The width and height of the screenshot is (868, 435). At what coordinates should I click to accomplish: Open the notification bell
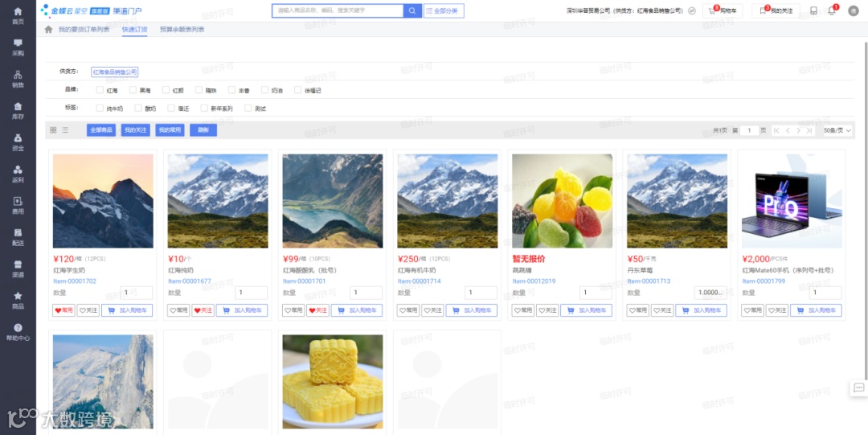[x=832, y=10]
